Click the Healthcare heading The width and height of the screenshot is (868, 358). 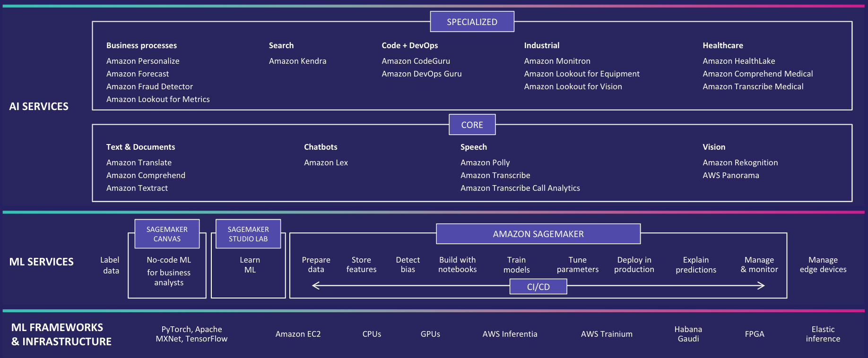tap(723, 45)
